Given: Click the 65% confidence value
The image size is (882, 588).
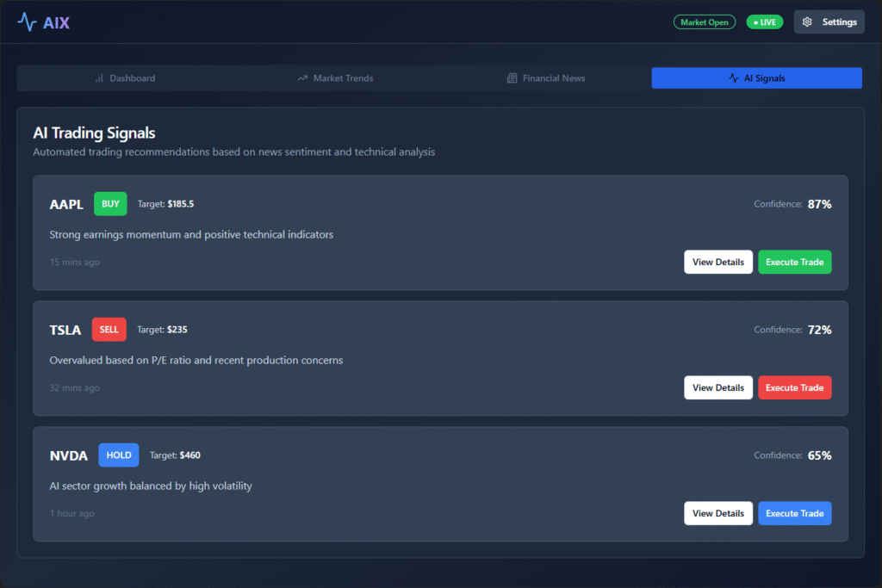Looking at the screenshot, I should coord(820,455).
